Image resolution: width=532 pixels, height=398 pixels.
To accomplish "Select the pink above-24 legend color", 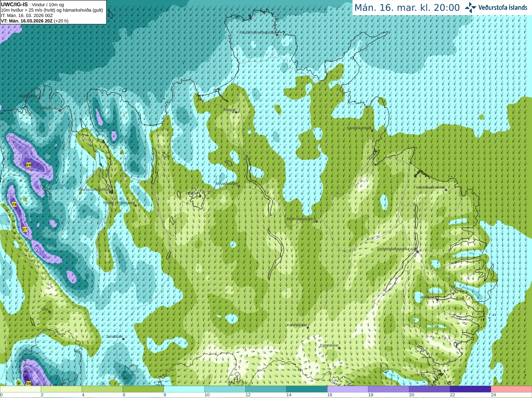I will (512, 389).
